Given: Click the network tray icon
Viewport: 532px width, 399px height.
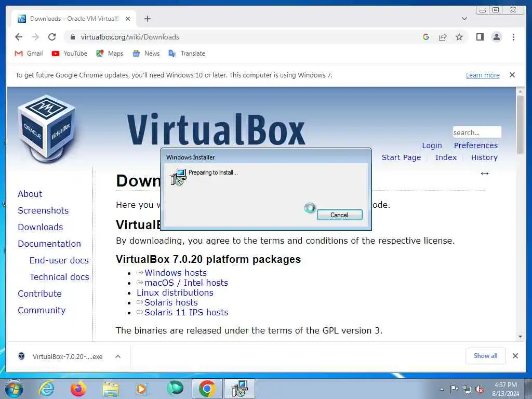Looking at the screenshot, I should point(467,390).
